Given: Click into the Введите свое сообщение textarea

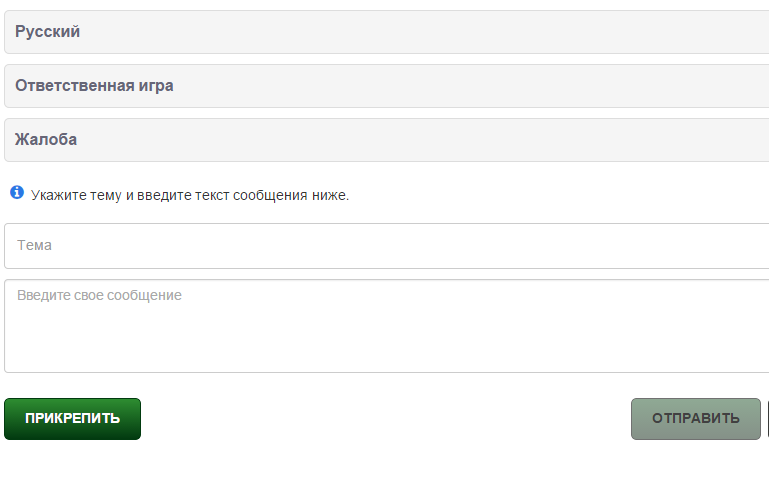Looking at the screenshot, I should tap(386, 326).
